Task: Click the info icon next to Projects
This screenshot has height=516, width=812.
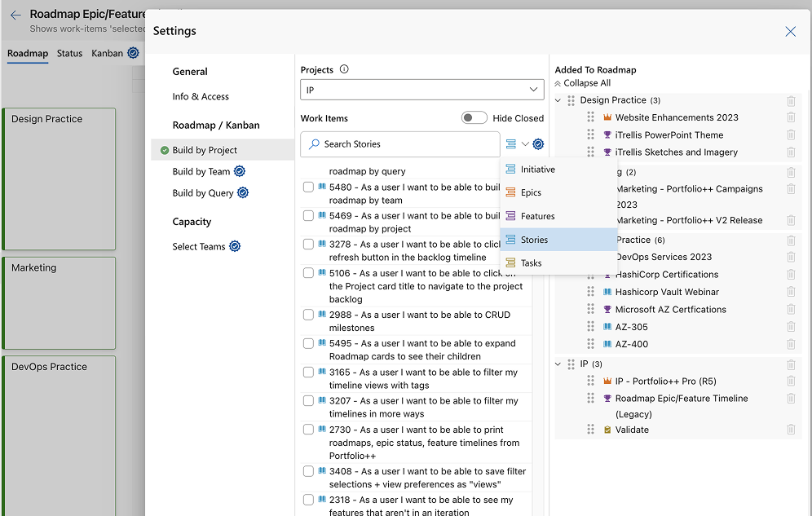Action: coord(344,70)
